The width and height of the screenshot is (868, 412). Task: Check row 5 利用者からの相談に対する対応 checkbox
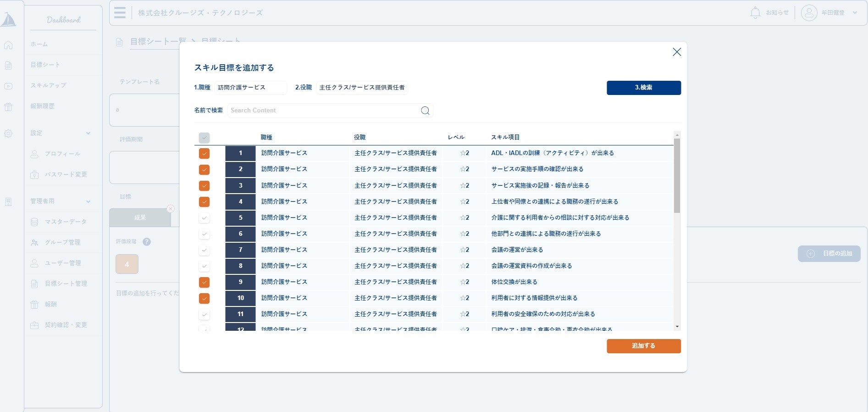pyautogui.click(x=205, y=218)
